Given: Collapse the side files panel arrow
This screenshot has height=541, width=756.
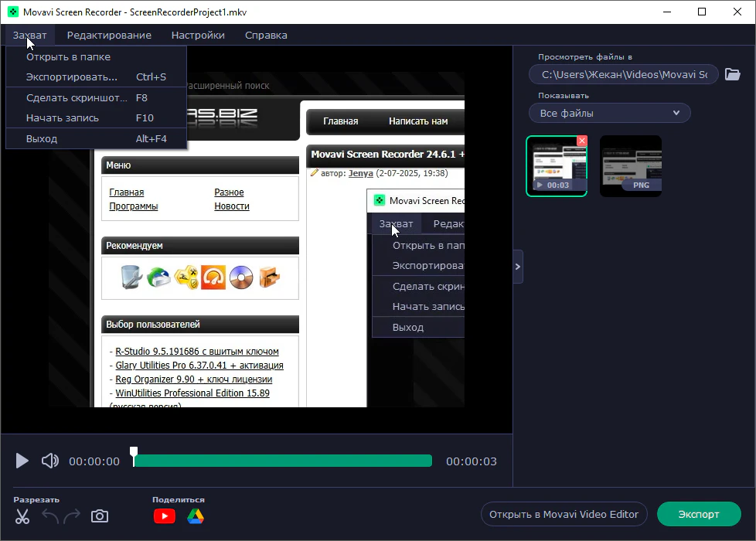Looking at the screenshot, I should pyautogui.click(x=518, y=267).
